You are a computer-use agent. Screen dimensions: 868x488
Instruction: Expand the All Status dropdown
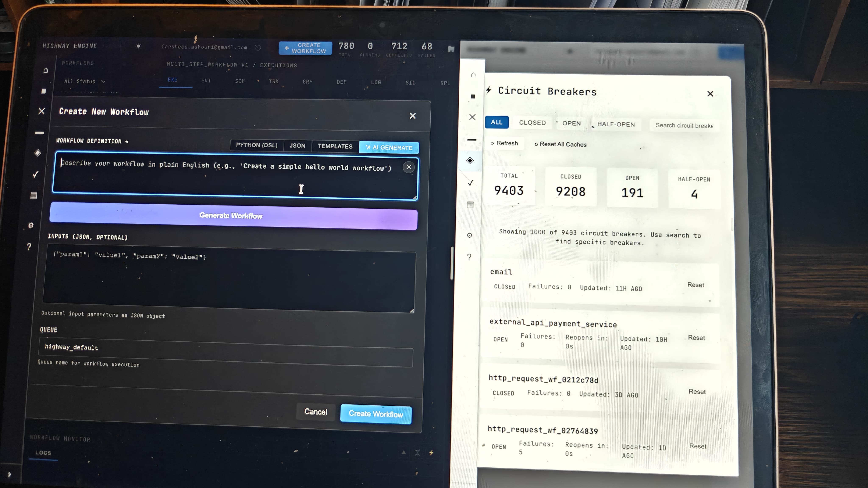coord(85,82)
